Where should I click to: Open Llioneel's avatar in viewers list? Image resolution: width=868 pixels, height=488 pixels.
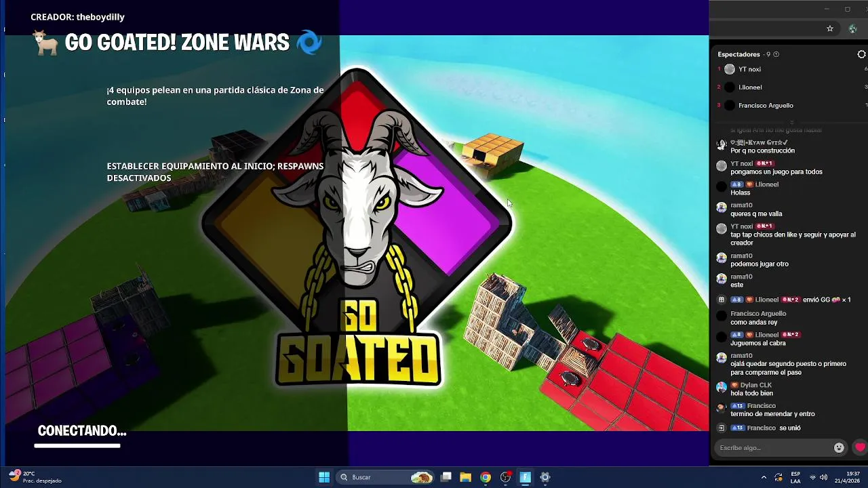pyautogui.click(x=730, y=87)
